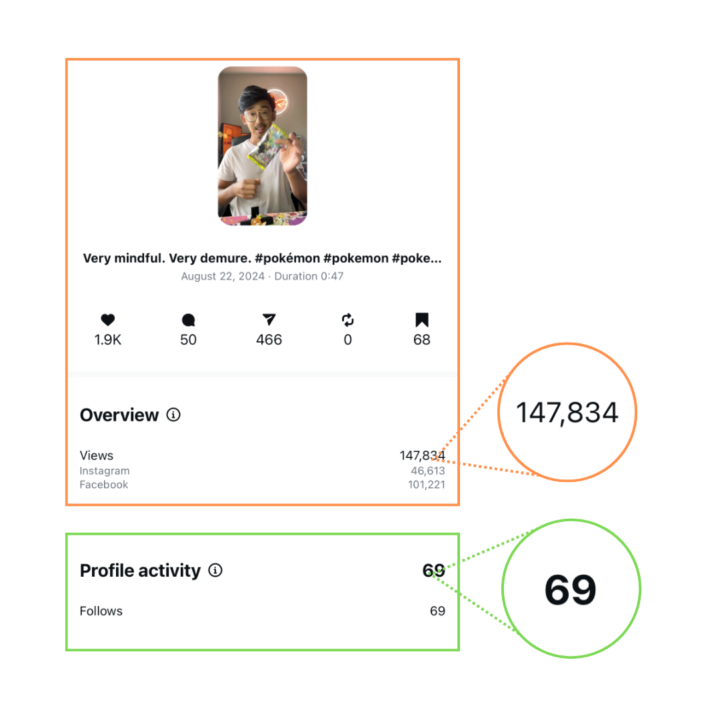Screen dimensions: 720x720
Task: Select the Facebook views row
Action: pyautogui.click(x=104, y=485)
